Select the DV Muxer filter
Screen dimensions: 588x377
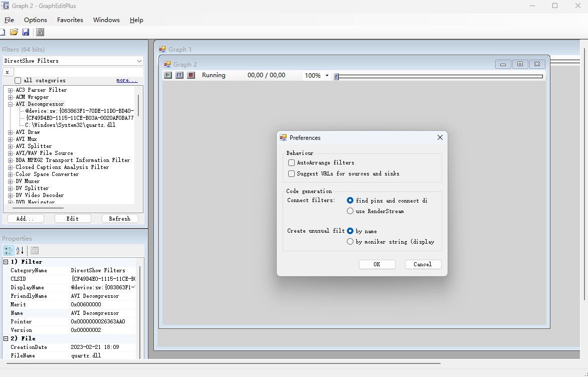point(28,181)
